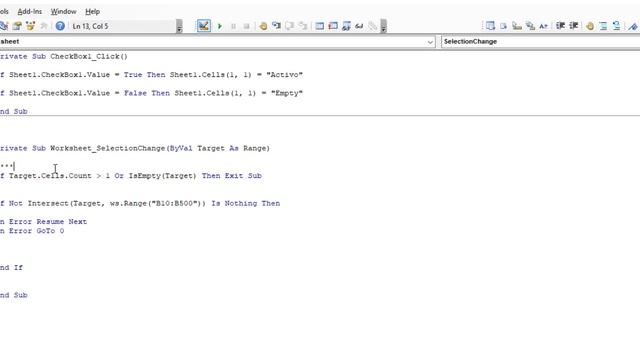Viewport: 640px width, 360px height.
Task: Click the Quick Info icon
Action: pyautogui.click(x=517, y=26)
